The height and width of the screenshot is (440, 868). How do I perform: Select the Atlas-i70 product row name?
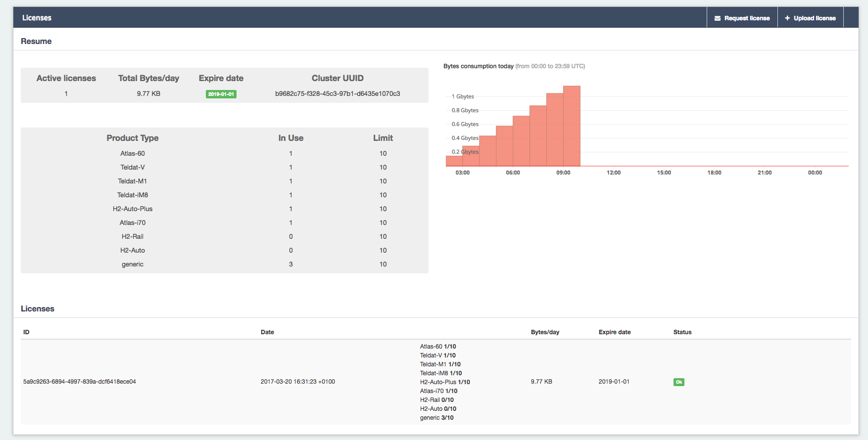pos(133,222)
